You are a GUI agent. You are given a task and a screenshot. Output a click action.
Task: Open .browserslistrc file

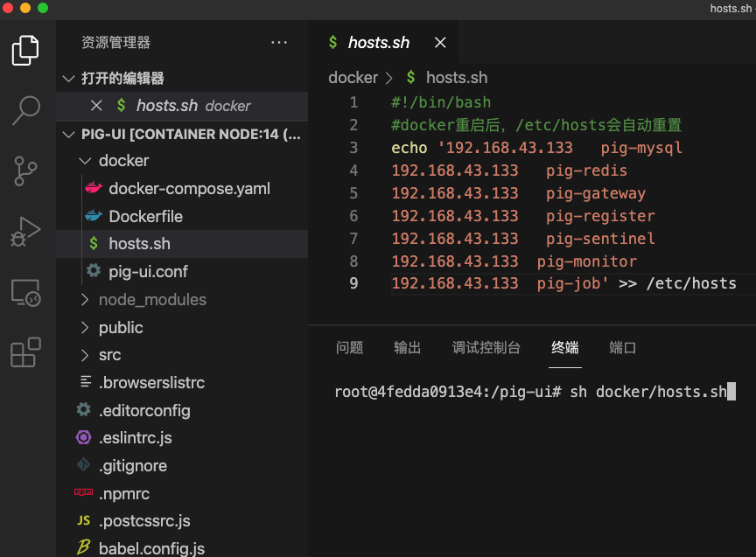click(x=152, y=383)
